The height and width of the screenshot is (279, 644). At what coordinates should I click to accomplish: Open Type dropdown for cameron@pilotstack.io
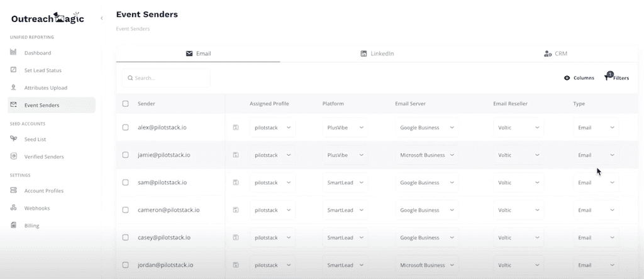click(596, 210)
